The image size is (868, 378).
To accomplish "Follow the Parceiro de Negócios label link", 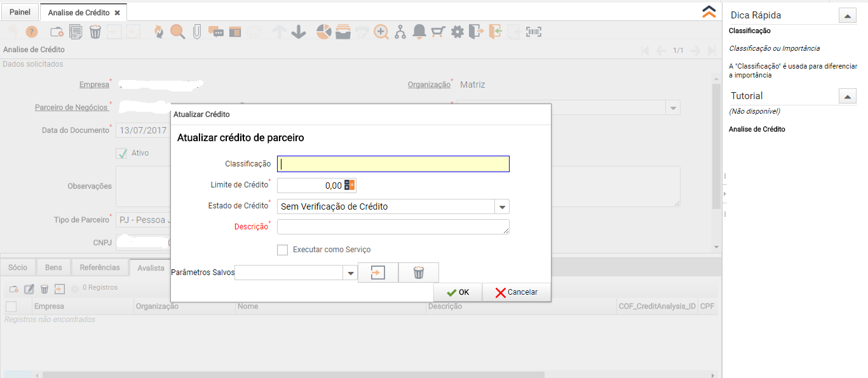I will click(71, 107).
